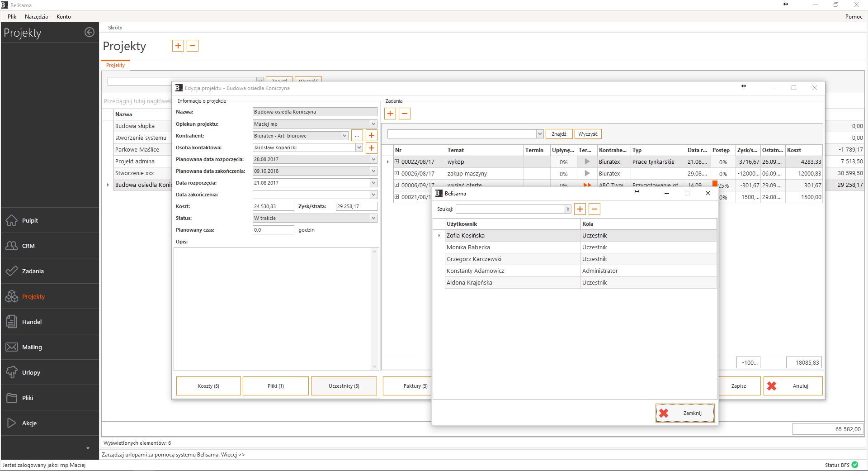Remove participant with minus icon
The width and height of the screenshot is (868, 471).
[594, 209]
